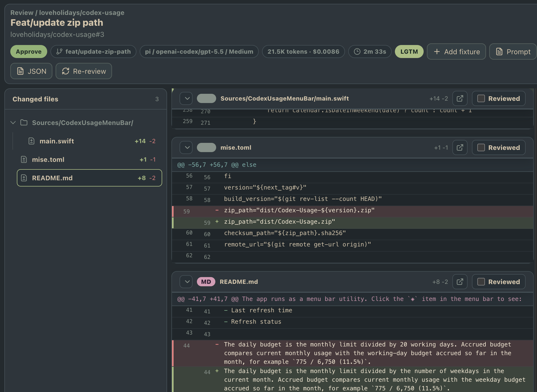Mark main.swift as Reviewed
Image resolution: width=537 pixels, height=392 pixels.
click(x=498, y=98)
